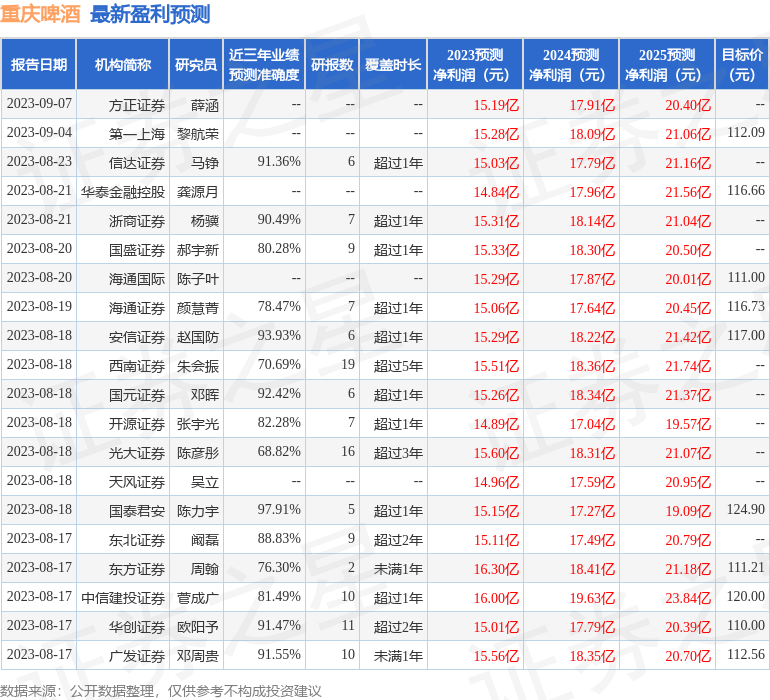Click researcher name 颜慧菁
This screenshot has height=700, width=770.
198,308
